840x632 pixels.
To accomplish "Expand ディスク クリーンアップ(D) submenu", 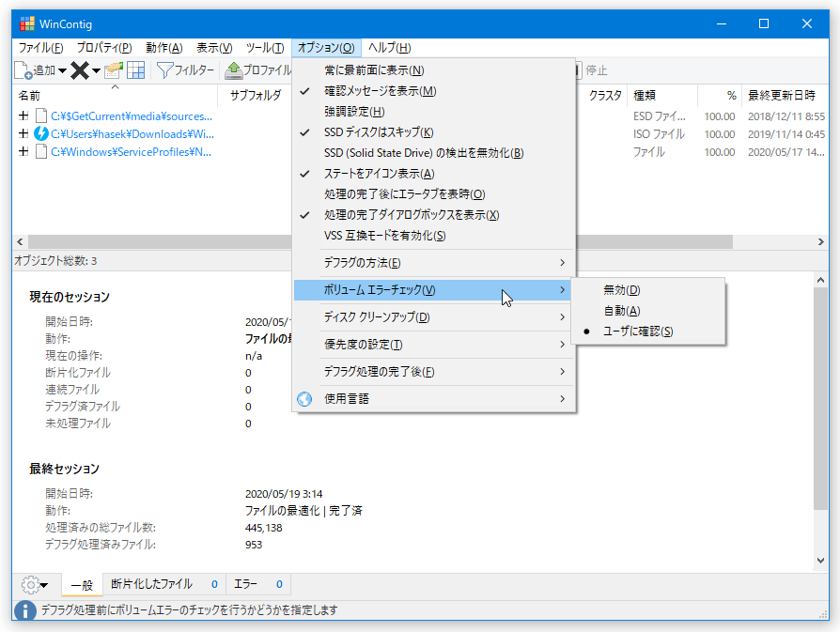I will (434, 317).
